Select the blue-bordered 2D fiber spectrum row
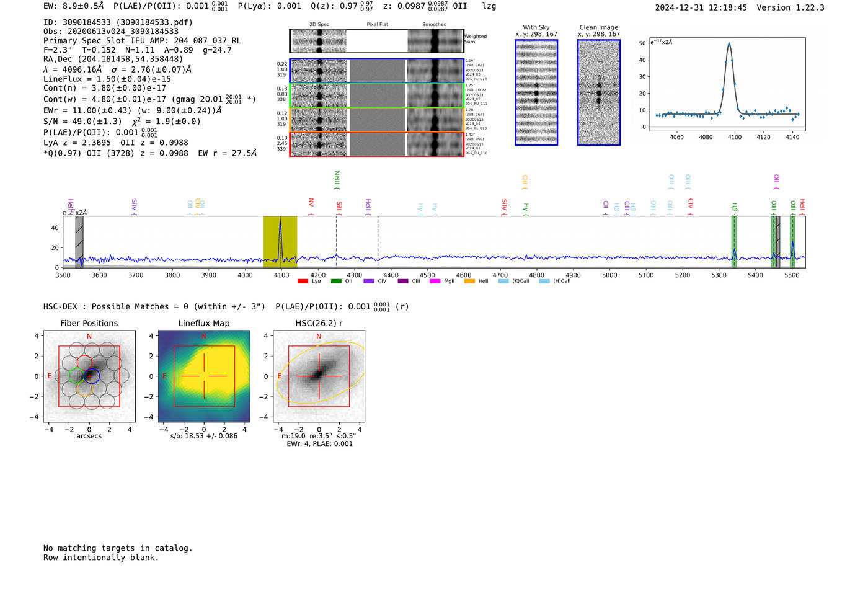 tap(376, 71)
